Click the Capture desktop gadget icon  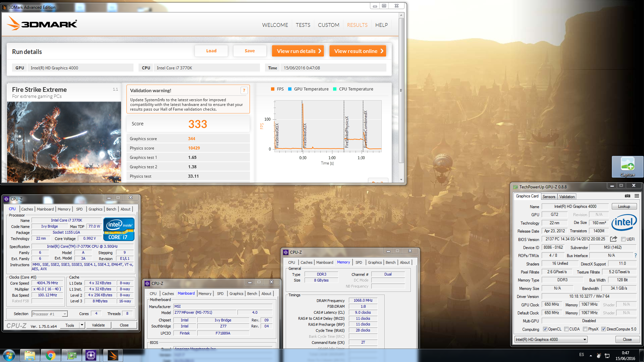click(x=628, y=167)
